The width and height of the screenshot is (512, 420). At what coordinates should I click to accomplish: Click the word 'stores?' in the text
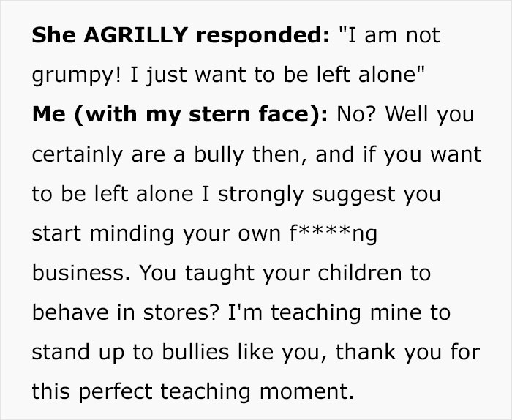pyautogui.click(x=181, y=312)
